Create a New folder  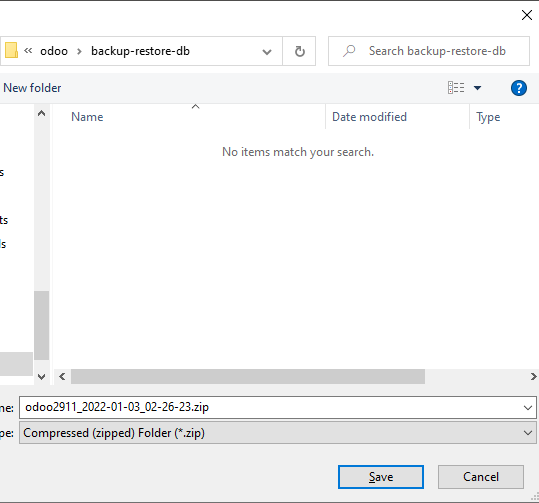(32, 88)
